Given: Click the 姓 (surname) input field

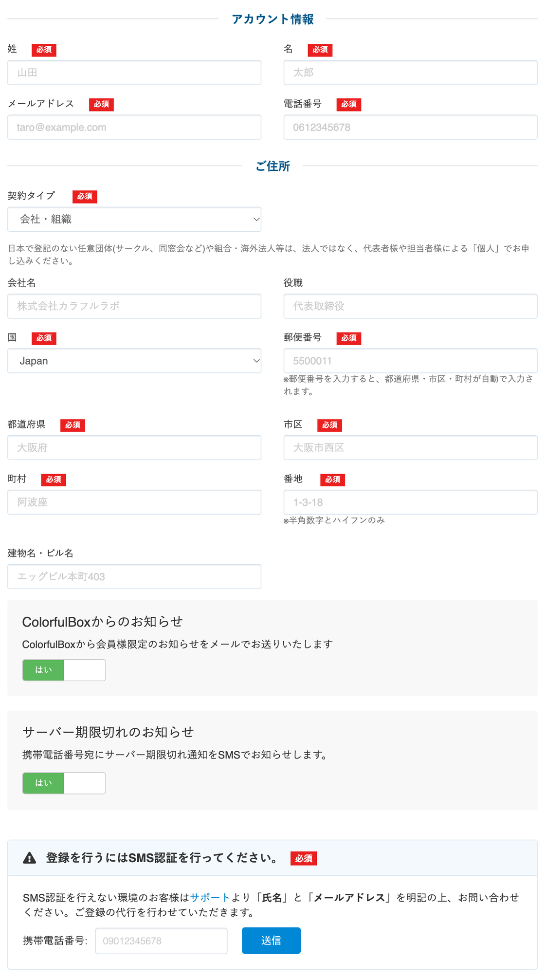Looking at the screenshot, I should 134,73.
